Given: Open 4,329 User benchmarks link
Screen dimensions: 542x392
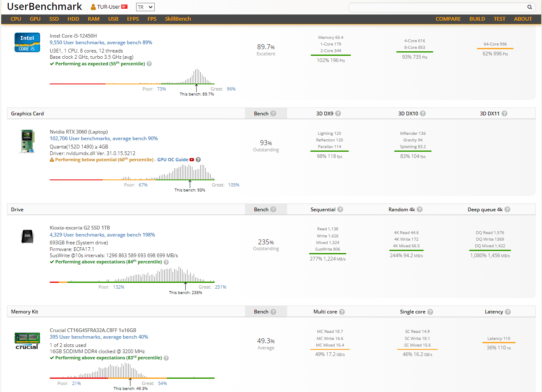Looking at the screenshot, I should [102, 235].
